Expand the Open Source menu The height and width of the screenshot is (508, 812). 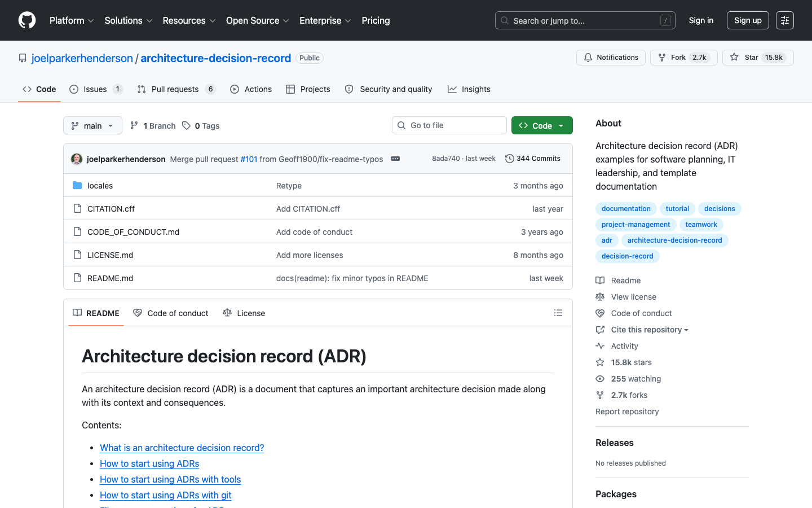pos(258,20)
